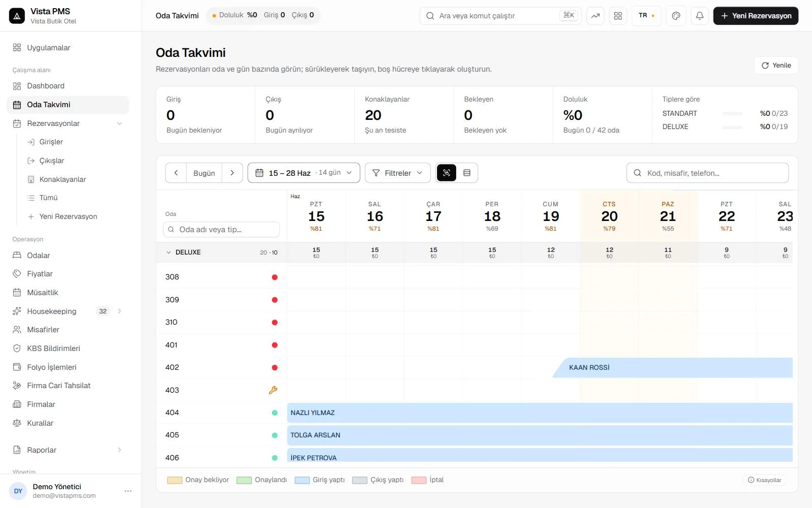Jump to today with the Bugün button
The height and width of the screenshot is (508, 812).
tap(204, 173)
